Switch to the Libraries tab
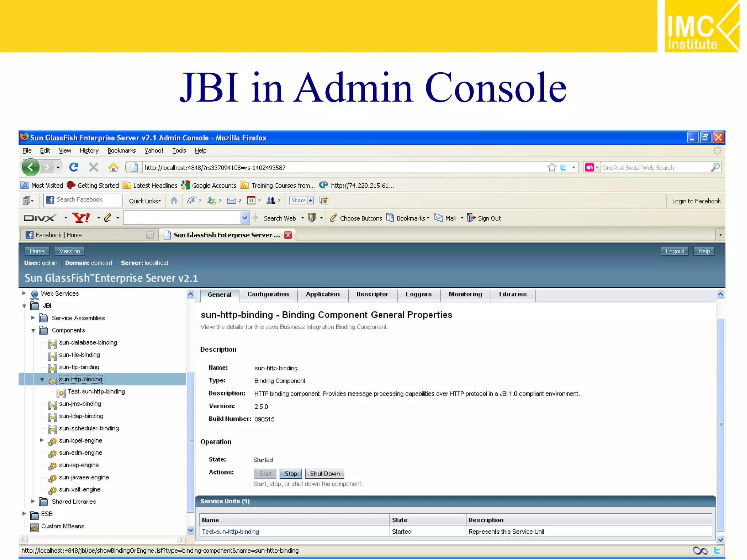Image resolution: width=747 pixels, height=560 pixels. (513, 295)
